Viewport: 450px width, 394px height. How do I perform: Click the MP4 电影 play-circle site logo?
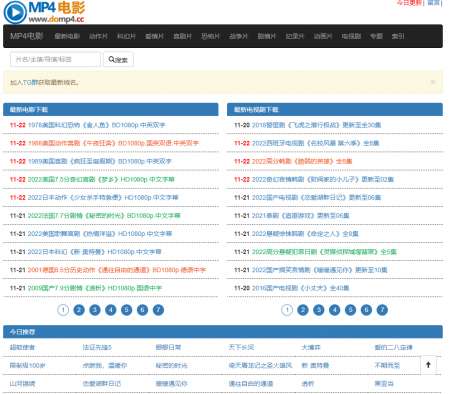(44, 12)
